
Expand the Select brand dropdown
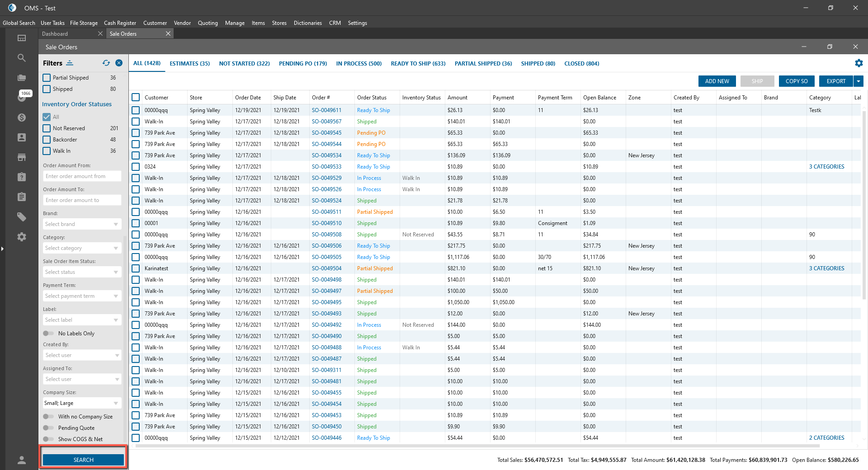[82, 224]
